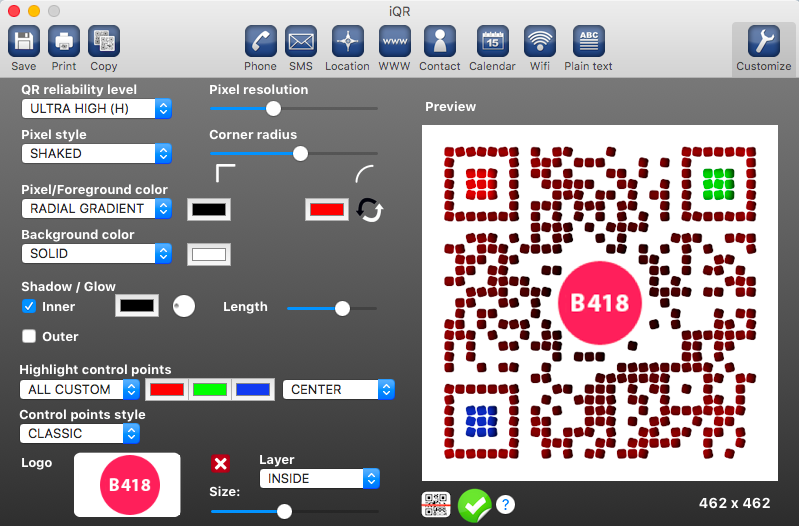The width and height of the screenshot is (799, 526).
Task: Open the Pixel style SHAKED dropdown
Action: 96,153
